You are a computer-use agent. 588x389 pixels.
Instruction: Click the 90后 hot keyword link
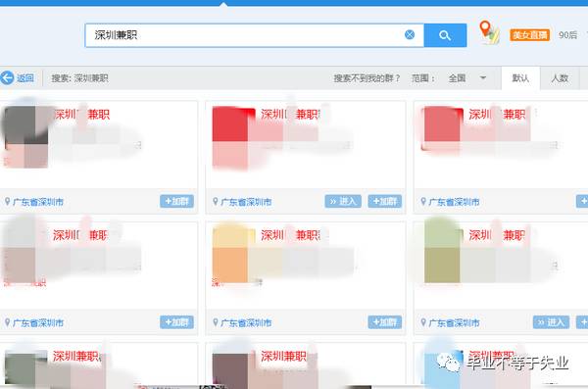[567, 35]
